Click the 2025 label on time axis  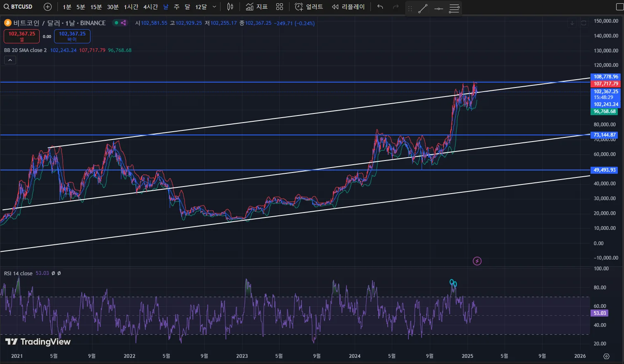coord(467,356)
